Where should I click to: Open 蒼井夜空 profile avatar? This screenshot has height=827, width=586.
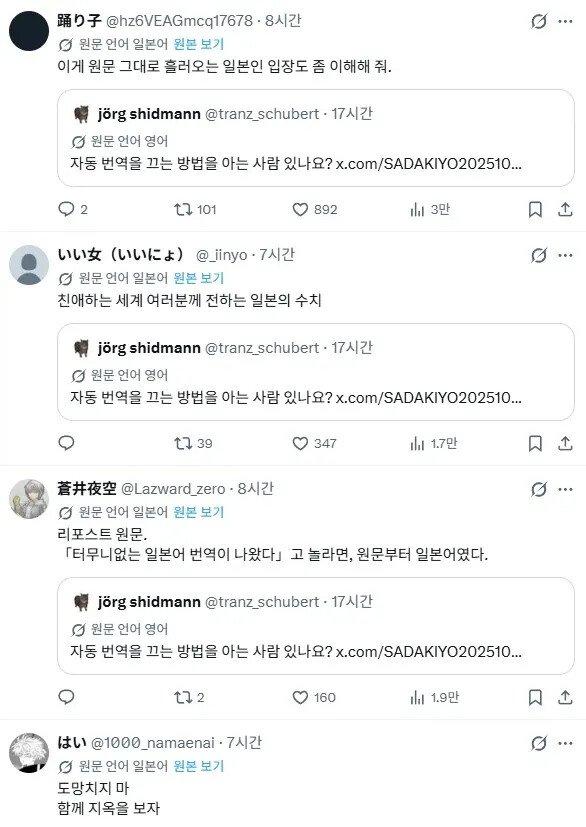click(29, 499)
